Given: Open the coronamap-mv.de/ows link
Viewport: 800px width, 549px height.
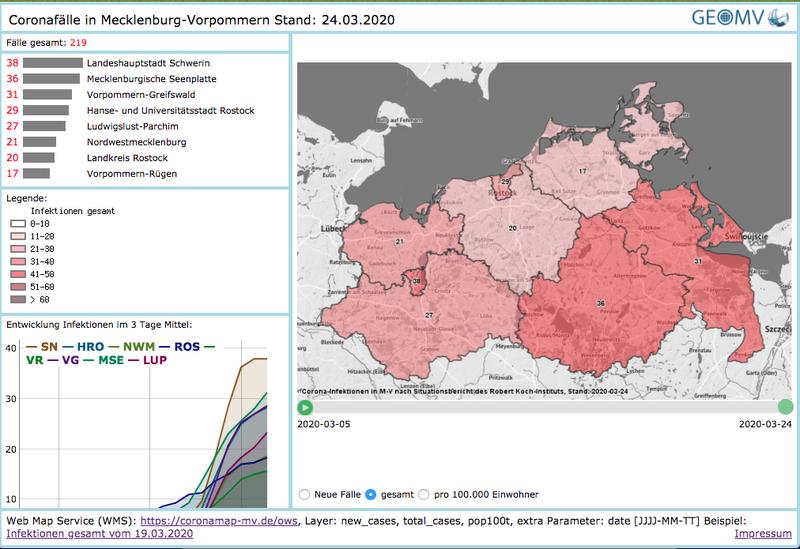Looking at the screenshot, I should click(214, 521).
